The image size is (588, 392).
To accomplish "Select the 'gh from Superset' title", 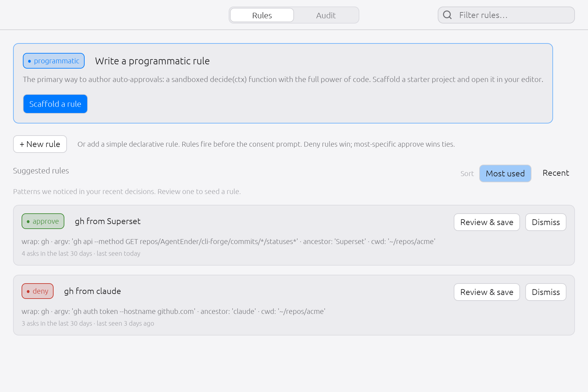I will [107, 221].
